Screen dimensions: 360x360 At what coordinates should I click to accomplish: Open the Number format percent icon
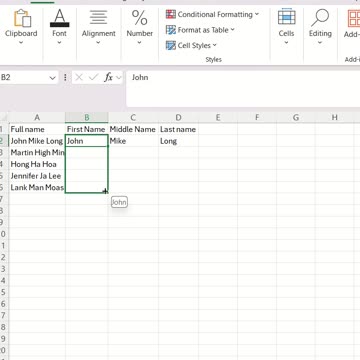tap(139, 18)
